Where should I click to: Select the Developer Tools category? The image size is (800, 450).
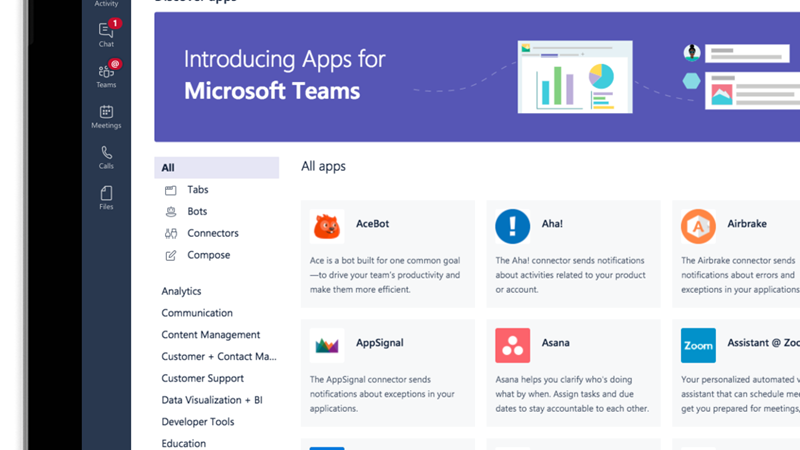(198, 422)
